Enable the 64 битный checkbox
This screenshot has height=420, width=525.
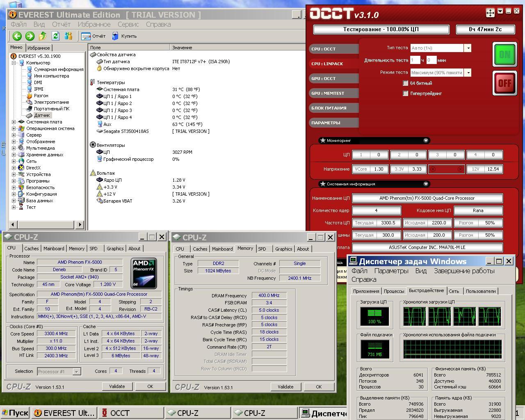pos(405,83)
